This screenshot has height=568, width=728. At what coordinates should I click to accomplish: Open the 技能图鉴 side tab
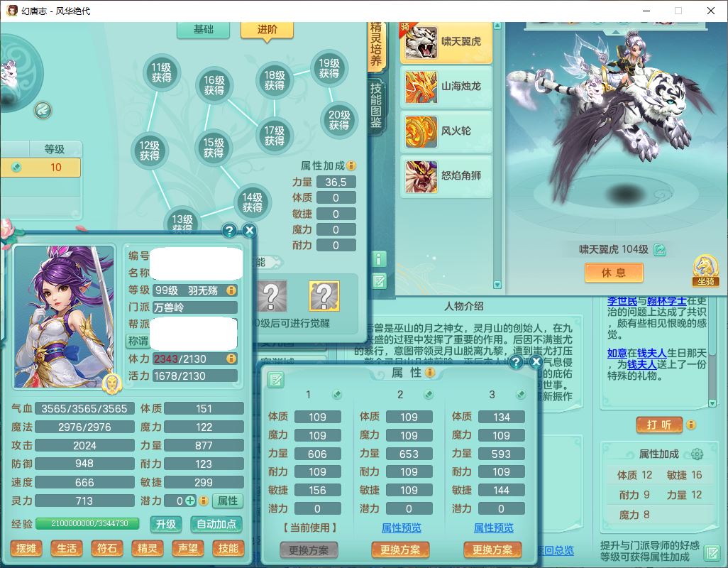[376, 105]
